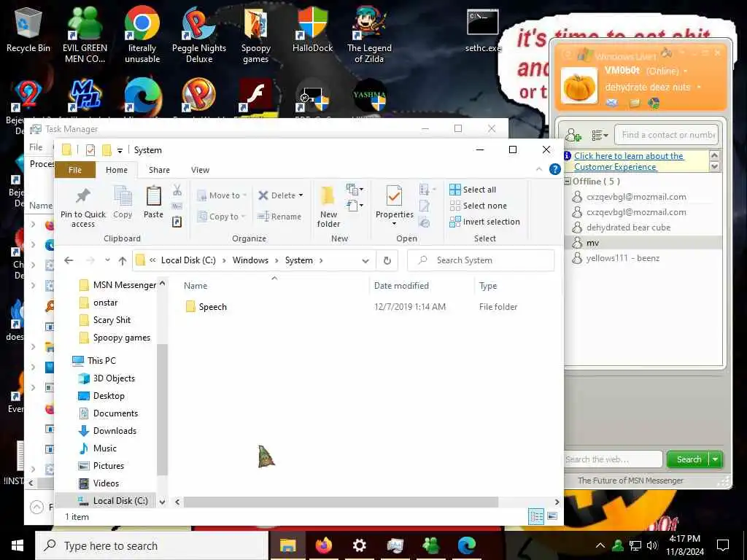Open the recent locations dropdown

[x=108, y=260]
